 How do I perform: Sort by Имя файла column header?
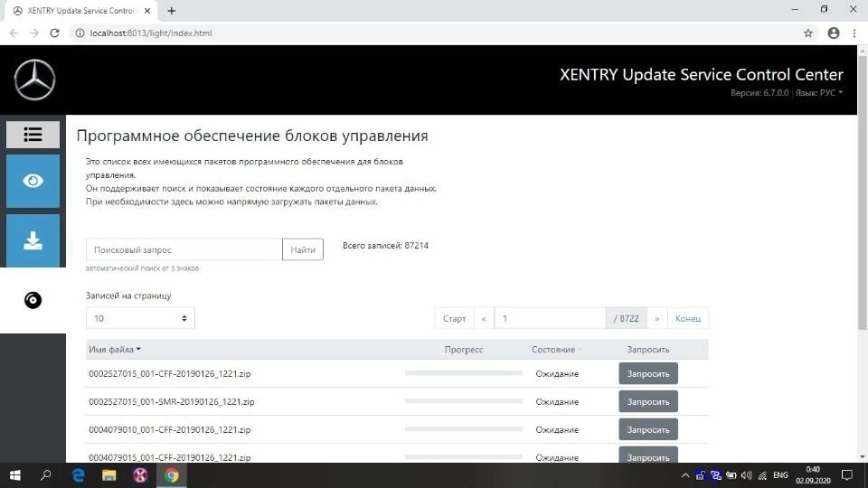(115, 350)
